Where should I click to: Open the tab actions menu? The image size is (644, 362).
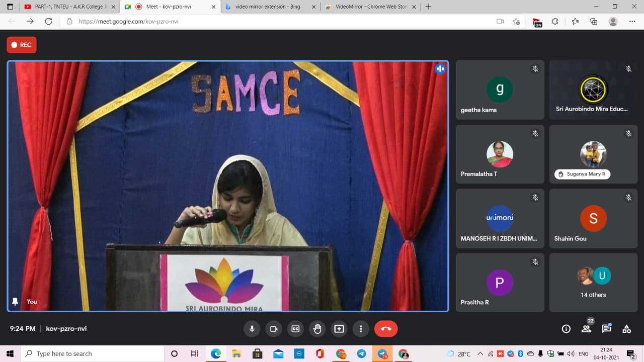[x=10, y=7]
